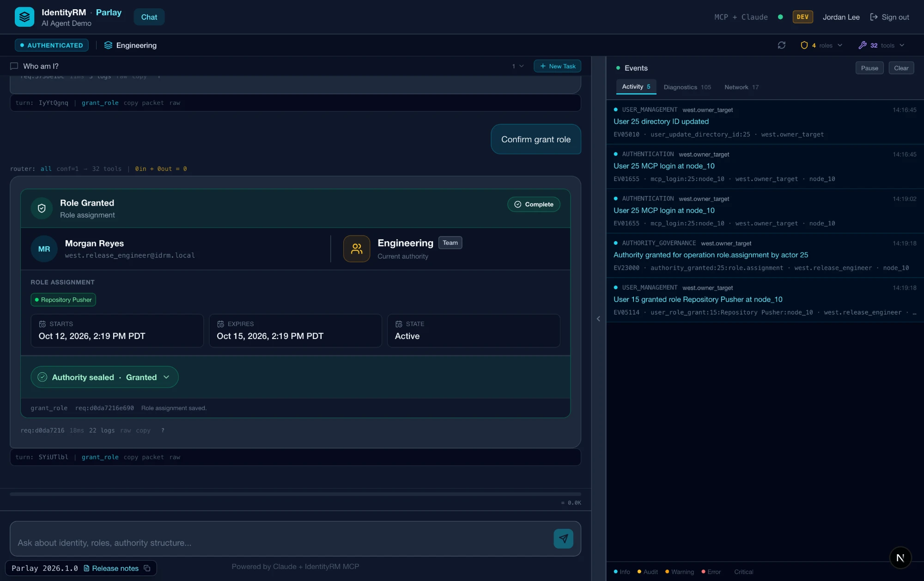Viewport: 924px width, 581px height.
Task: Collapse the events panel with side arrow
Action: click(x=598, y=319)
